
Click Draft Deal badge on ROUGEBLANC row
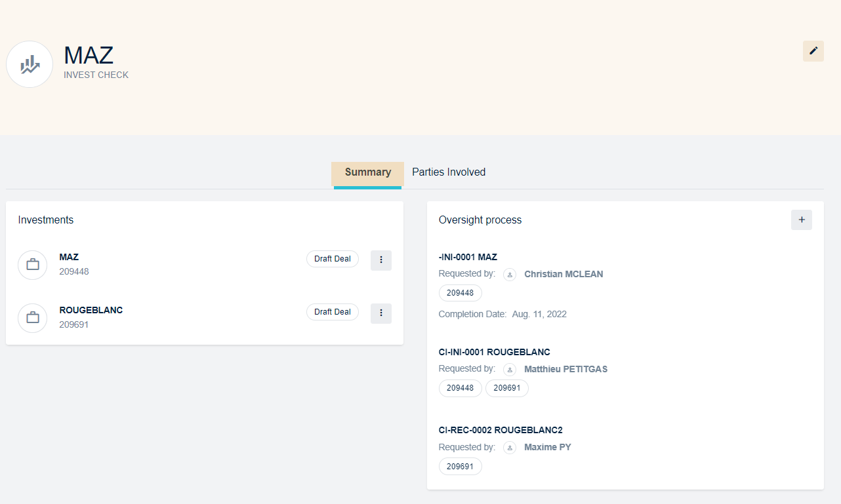click(333, 312)
